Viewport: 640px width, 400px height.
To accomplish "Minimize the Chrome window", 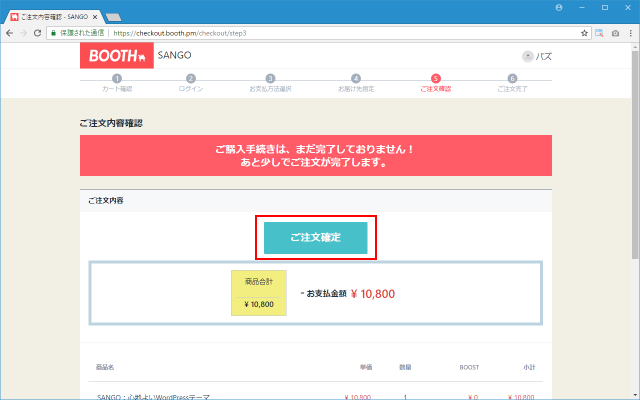I will click(x=582, y=7).
